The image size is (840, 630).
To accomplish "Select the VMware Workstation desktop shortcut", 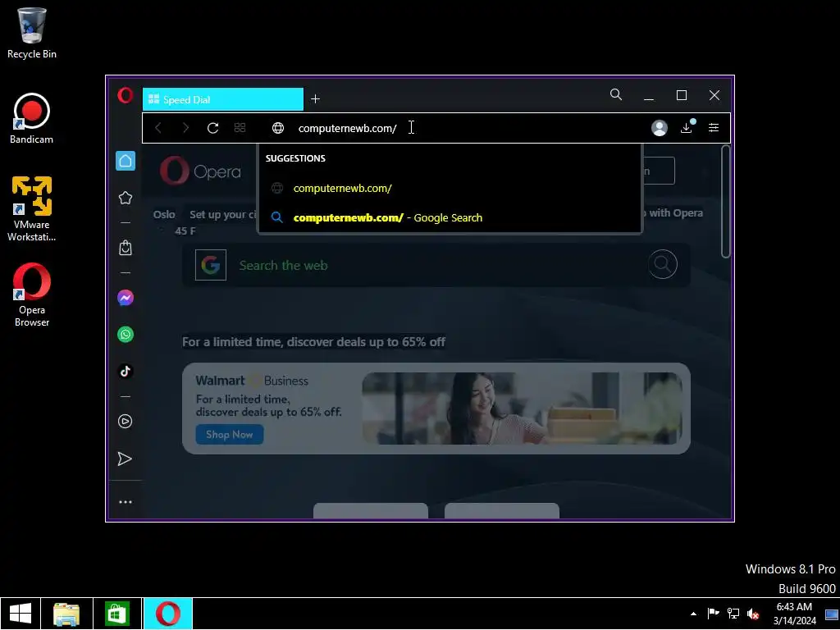I will 32,209.
